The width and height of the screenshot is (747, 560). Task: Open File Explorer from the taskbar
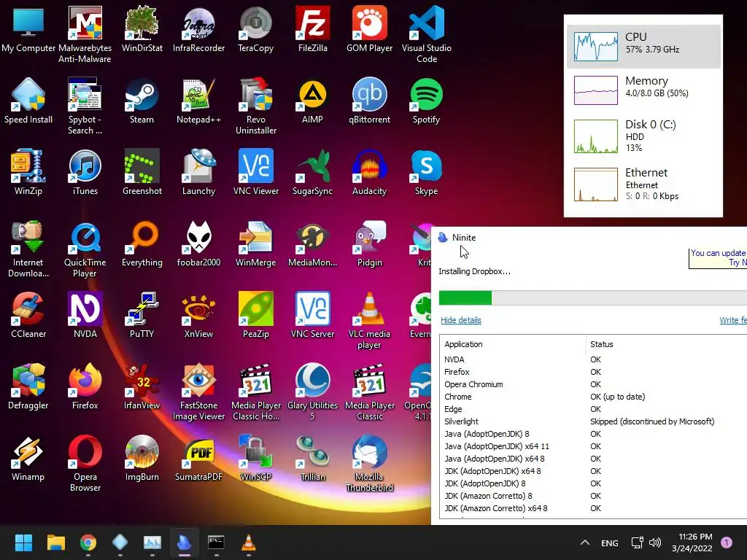point(55,542)
